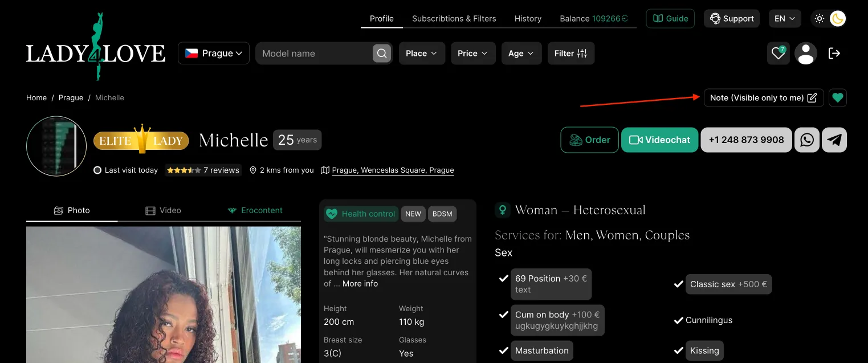Open the Filter settings button

click(571, 54)
